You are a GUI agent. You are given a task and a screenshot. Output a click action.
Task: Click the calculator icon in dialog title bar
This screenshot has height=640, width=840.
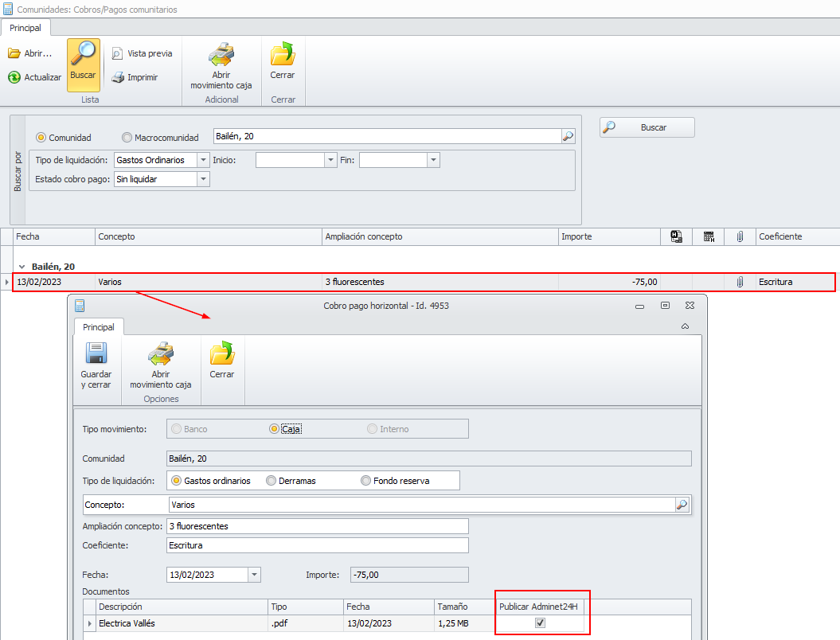[80, 306]
